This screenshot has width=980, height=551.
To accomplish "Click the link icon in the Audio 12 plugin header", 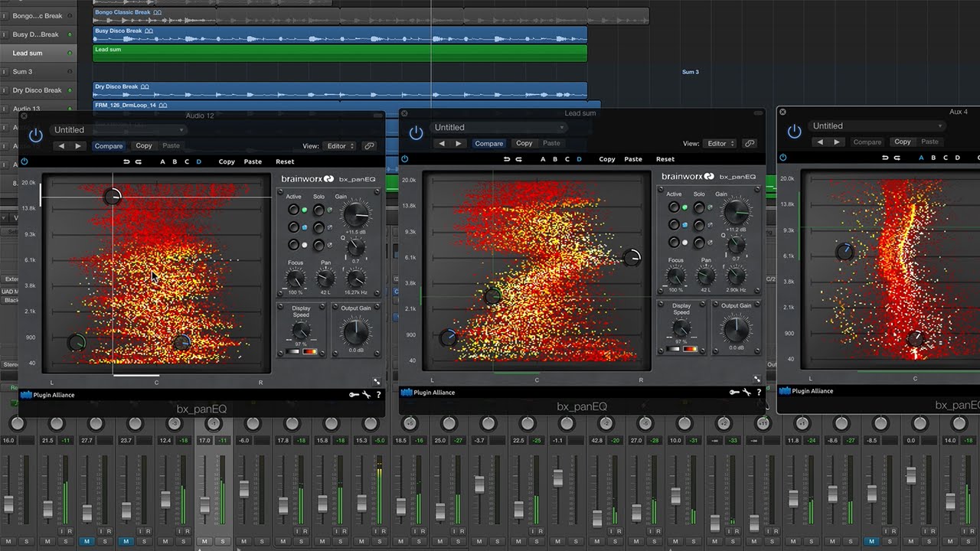I will [x=369, y=146].
